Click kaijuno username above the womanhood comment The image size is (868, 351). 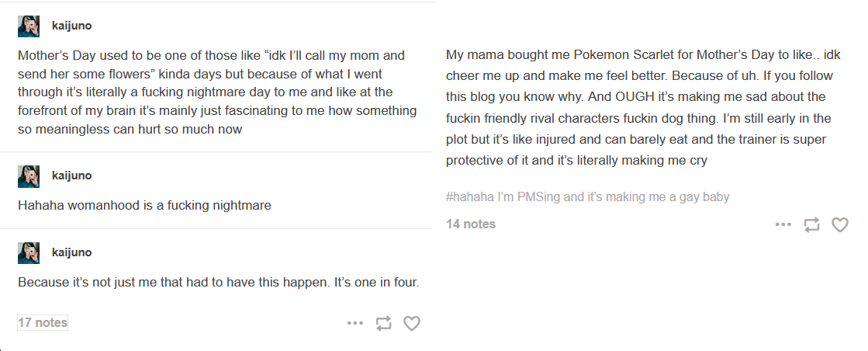point(72,175)
